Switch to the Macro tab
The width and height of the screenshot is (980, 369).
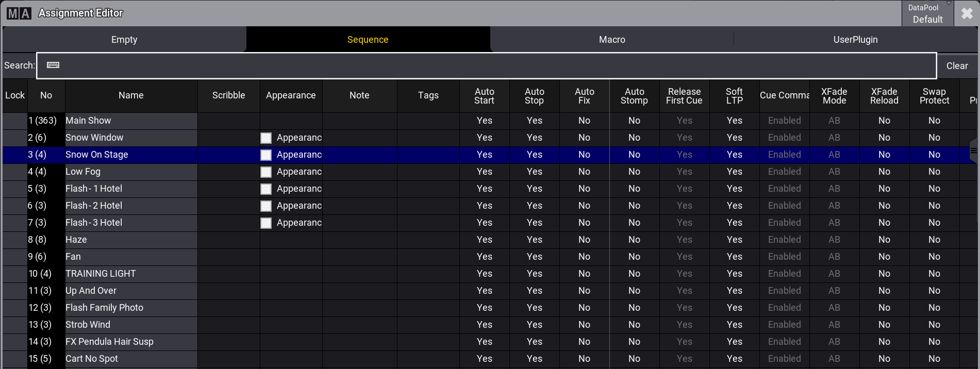pyautogui.click(x=612, y=40)
